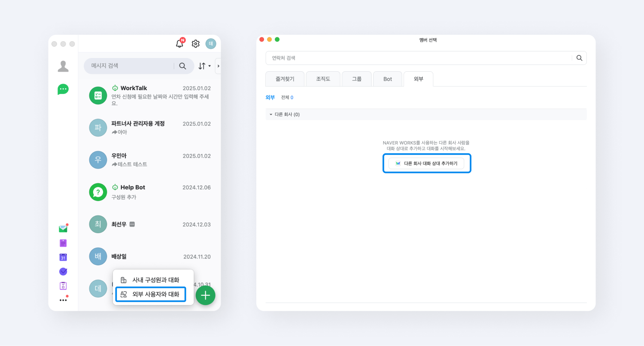This screenshot has width=644, height=346.
Task: Click the 연락처 검색 search field
Action: pos(386,58)
